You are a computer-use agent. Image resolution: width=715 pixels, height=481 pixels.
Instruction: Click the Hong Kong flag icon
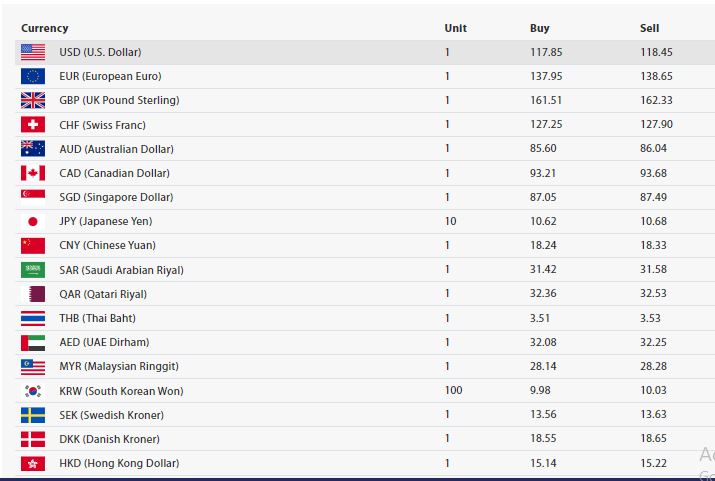point(33,463)
